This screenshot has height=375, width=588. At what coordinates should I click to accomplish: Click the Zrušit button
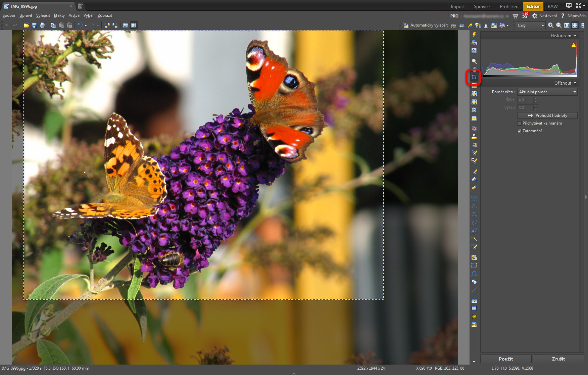pyautogui.click(x=558, y=359)
